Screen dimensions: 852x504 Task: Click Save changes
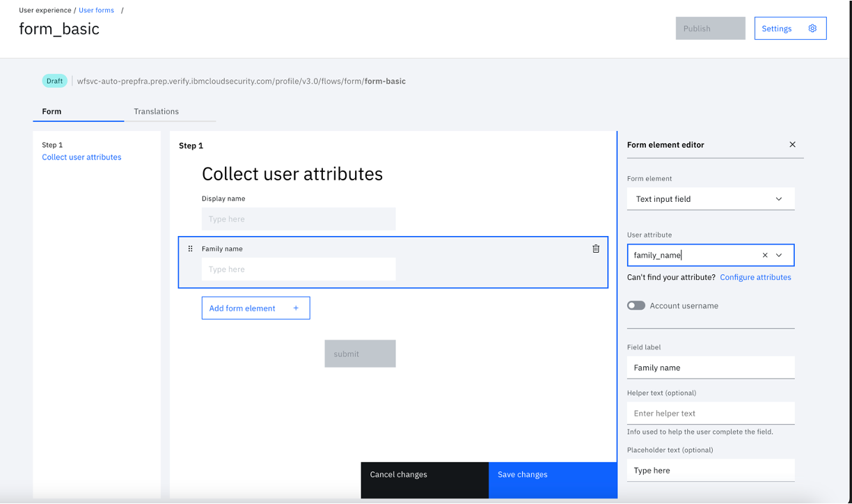click(553, 480)
